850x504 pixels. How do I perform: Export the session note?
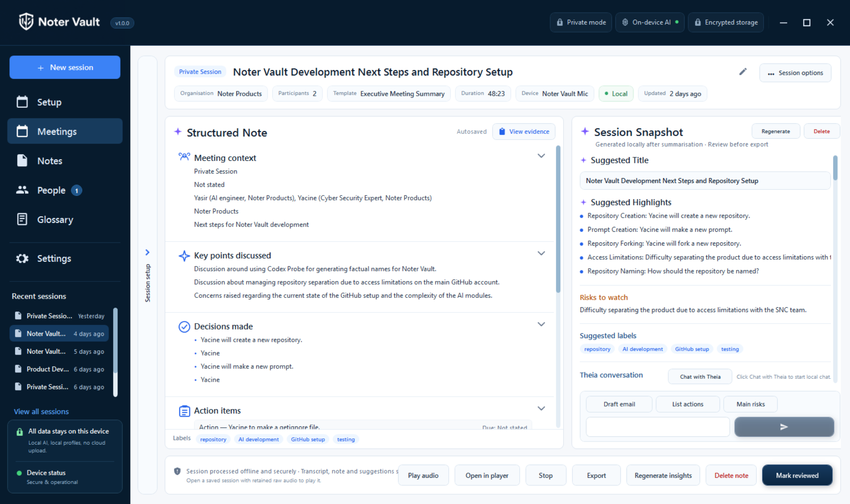pyautogui.click(x=596, y=475)
